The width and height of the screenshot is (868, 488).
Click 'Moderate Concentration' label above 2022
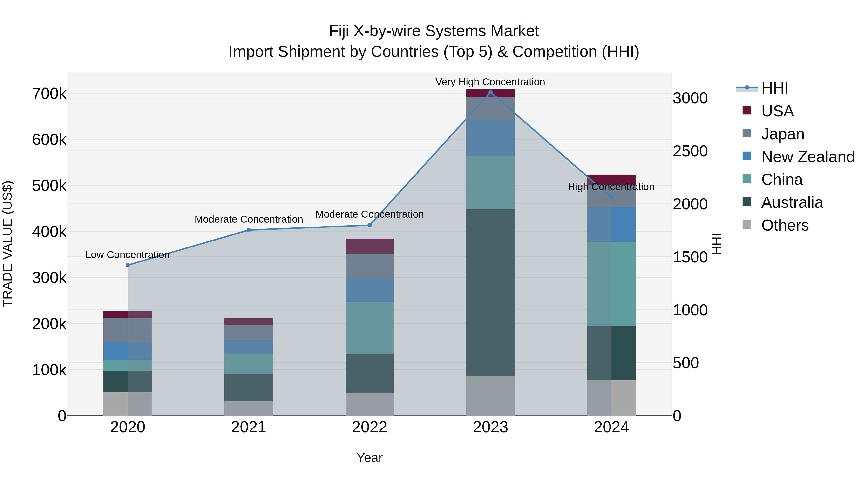coord(370,214)
